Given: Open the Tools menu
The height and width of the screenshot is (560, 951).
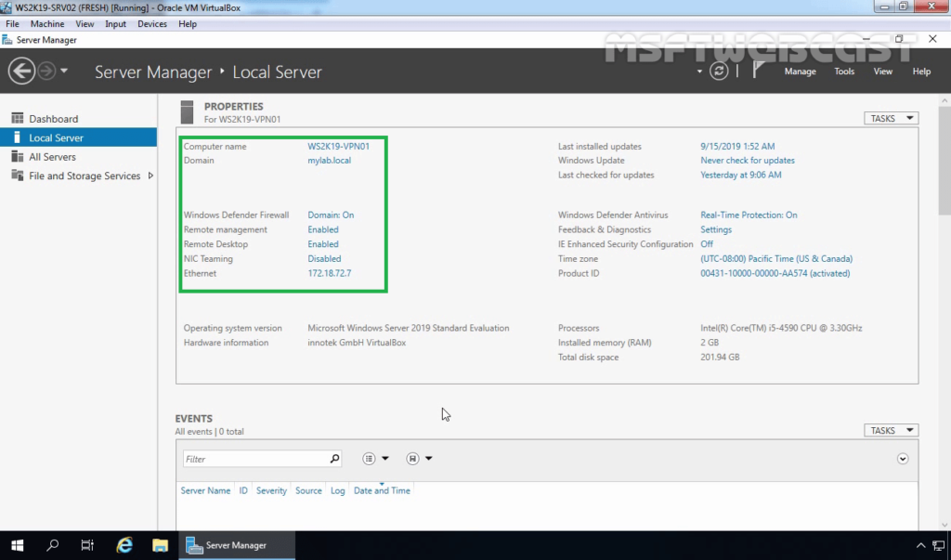Looking at the screenshot, I should point(843,72).
